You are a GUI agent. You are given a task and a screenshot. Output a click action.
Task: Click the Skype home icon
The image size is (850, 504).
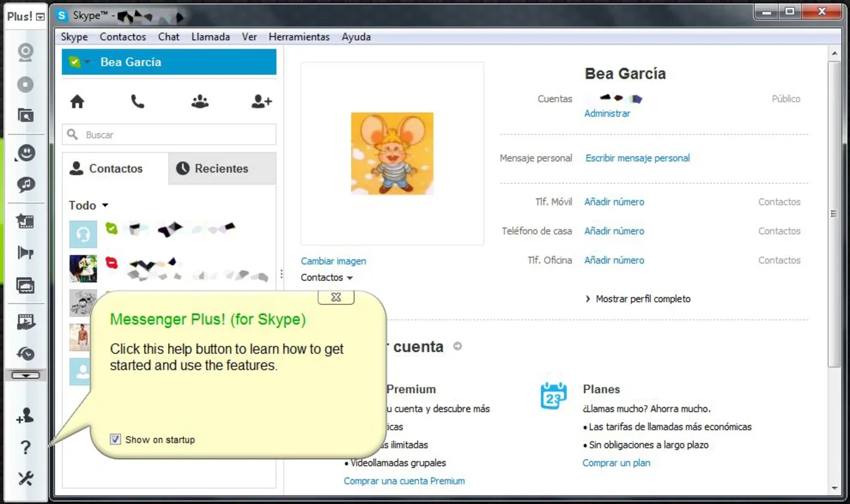[x=77, y=101]
